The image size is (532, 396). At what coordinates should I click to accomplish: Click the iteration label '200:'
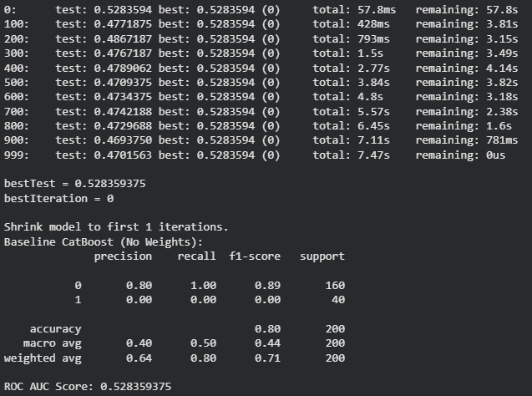(17, 39)
